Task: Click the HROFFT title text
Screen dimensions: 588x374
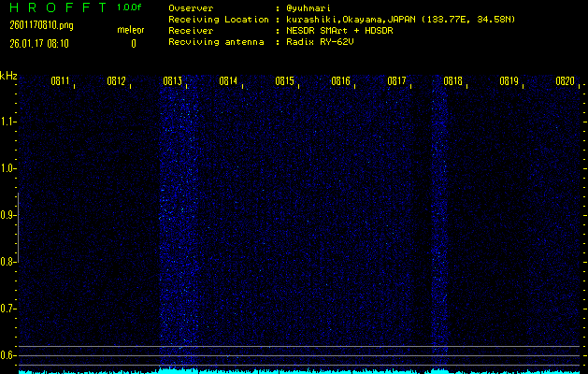Action: (58, 7)
